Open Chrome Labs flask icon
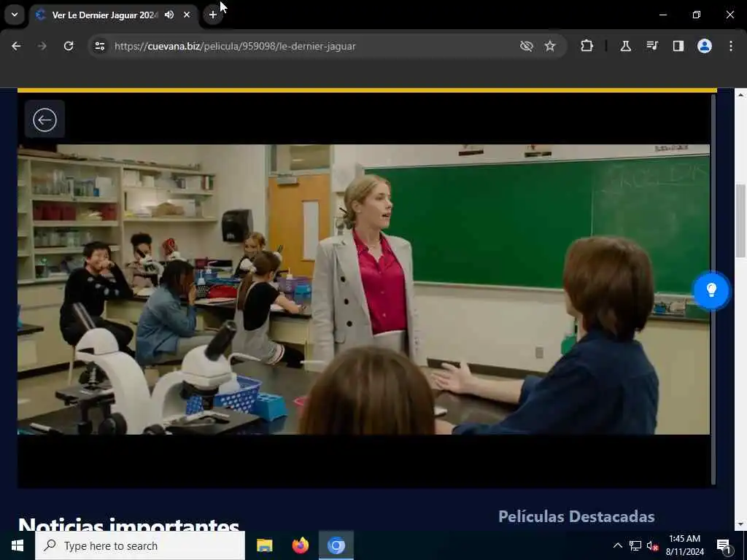 click(625, 46)
